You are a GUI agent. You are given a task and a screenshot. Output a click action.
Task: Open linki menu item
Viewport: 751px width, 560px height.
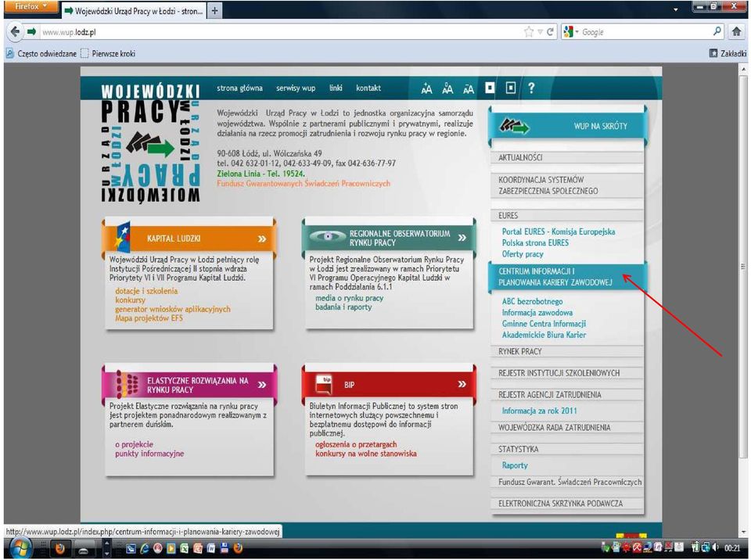click(336, 88)
